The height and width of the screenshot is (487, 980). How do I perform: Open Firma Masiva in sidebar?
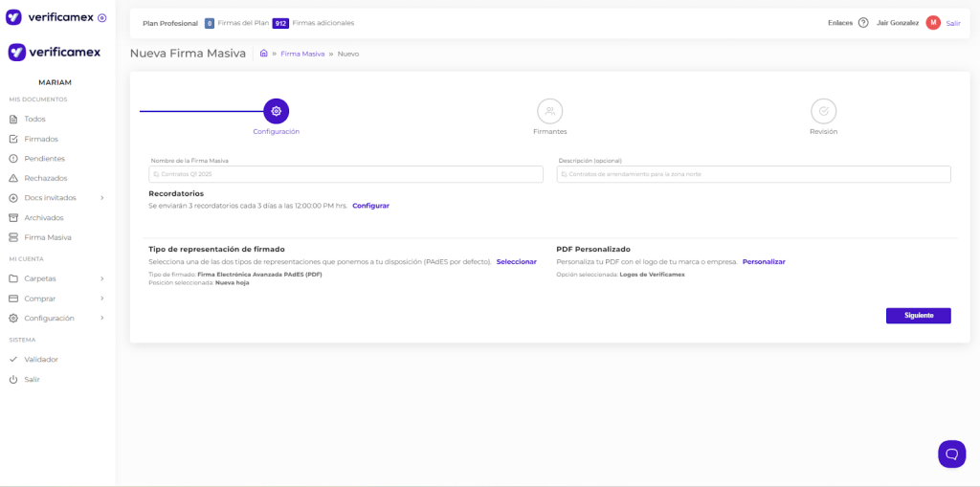pyautogui.click(x=48, y=237)
